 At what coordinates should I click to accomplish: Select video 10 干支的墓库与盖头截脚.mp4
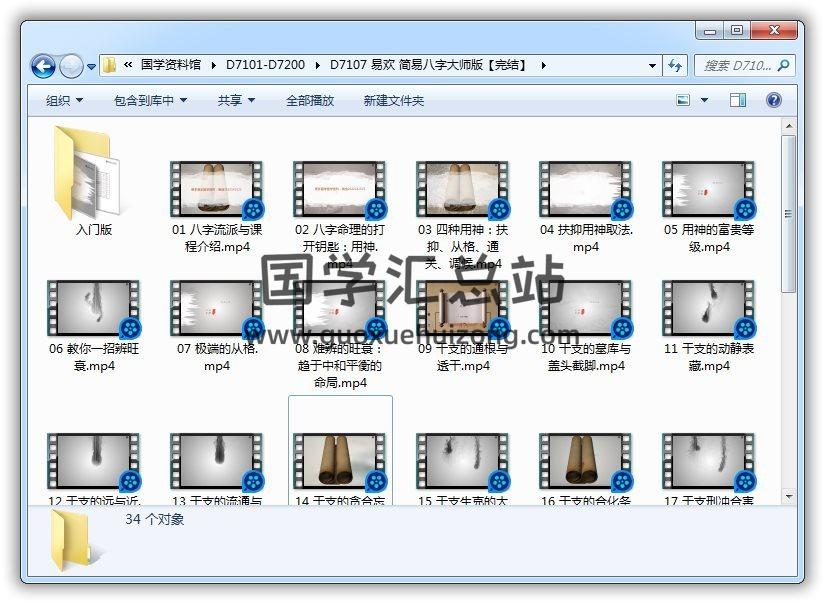pyautogui.click(x=586, y=326)
